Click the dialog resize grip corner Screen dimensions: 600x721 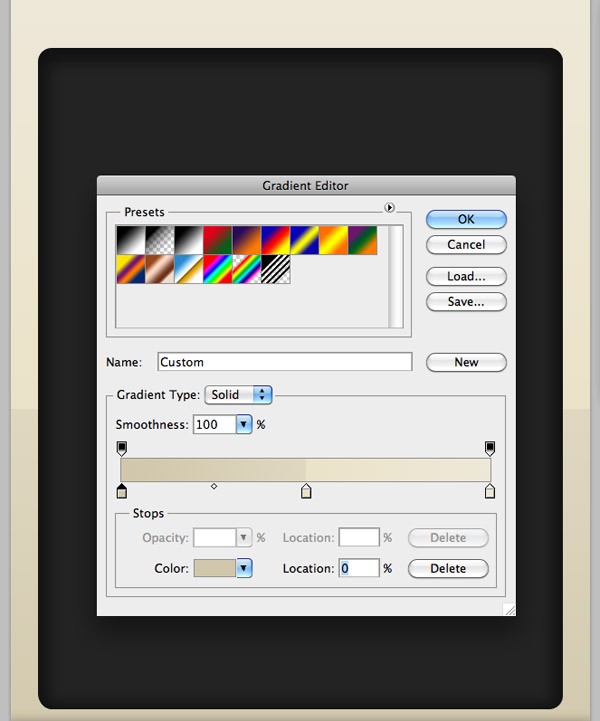tap(509, 609)
